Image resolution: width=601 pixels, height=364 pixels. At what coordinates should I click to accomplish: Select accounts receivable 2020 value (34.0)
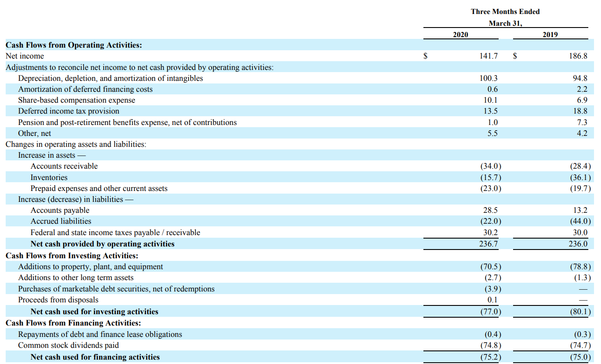(x=491, y=166)
